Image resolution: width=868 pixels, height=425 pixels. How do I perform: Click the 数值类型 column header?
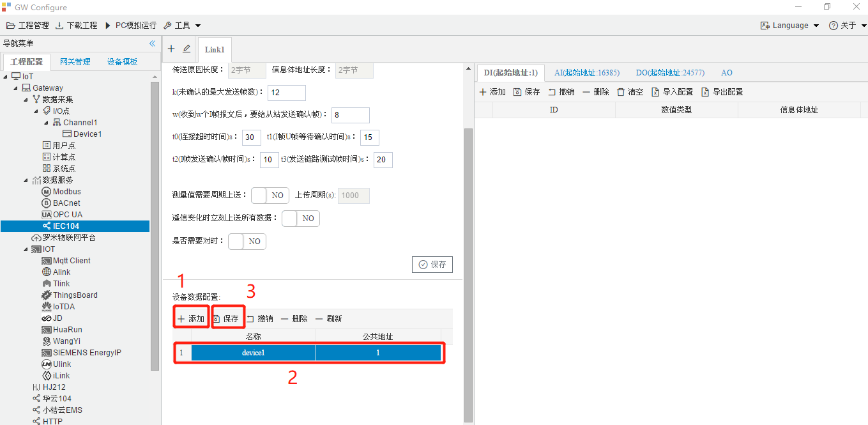tap(676, 110)
